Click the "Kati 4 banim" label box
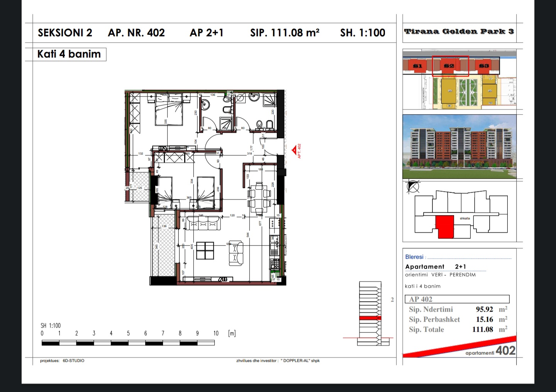The height and width of the screenshot is (392, 556). click(x=66, y=54)
